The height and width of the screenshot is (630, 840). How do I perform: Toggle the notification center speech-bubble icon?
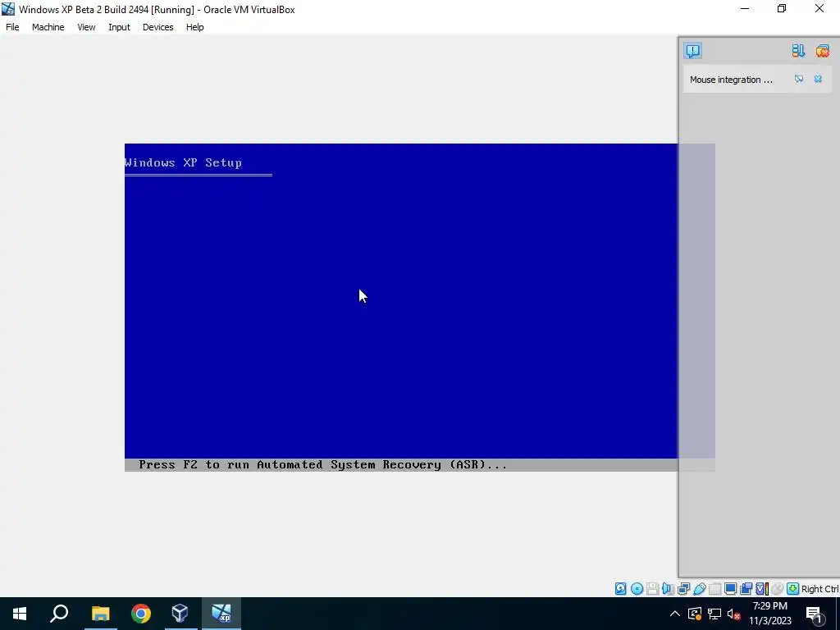[x=692, y=51]
